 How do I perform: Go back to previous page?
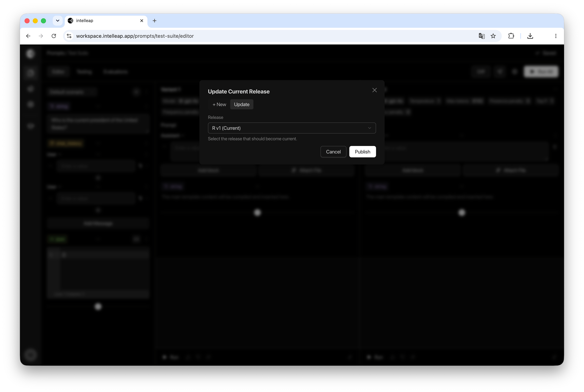28,36
